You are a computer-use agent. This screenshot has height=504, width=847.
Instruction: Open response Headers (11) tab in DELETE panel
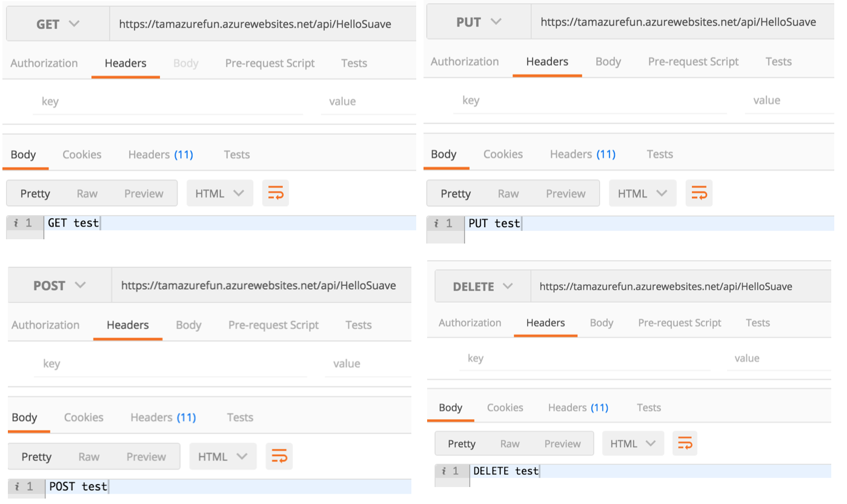pyautogui.click(x=578, y=408)
